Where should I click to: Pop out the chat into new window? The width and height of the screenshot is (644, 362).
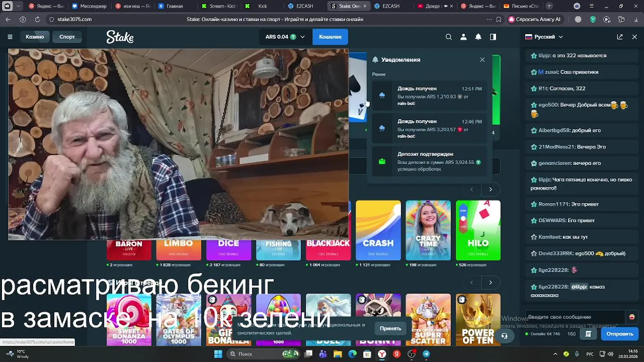pos(620,37)
